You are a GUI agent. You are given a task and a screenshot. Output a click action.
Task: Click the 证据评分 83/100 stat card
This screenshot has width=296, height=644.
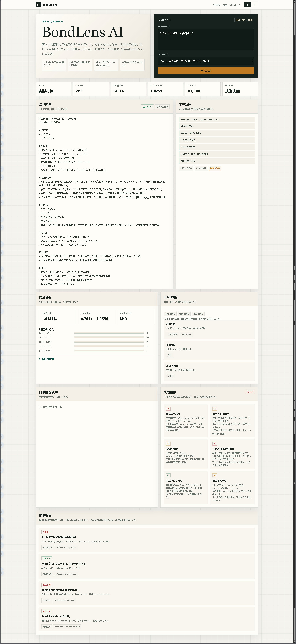[203, 89]
